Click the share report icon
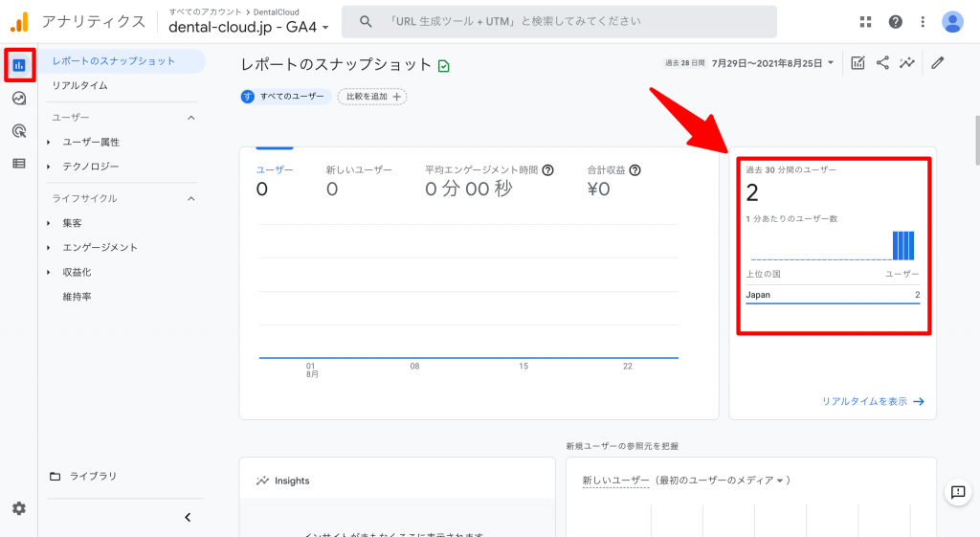The width and height of the screenshot is (980, 537). pyautogui.click(x=882, y=62)
